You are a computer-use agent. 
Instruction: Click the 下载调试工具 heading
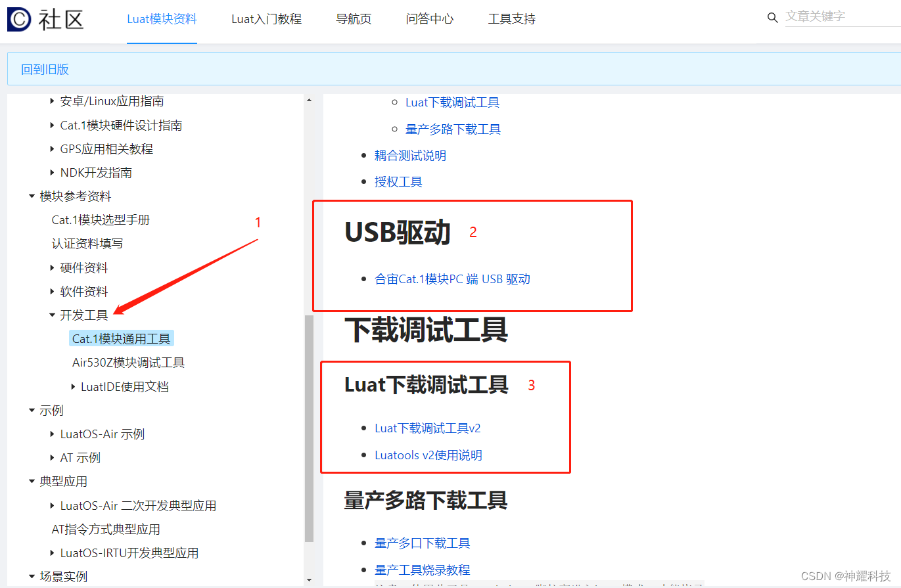pos(426,330)
